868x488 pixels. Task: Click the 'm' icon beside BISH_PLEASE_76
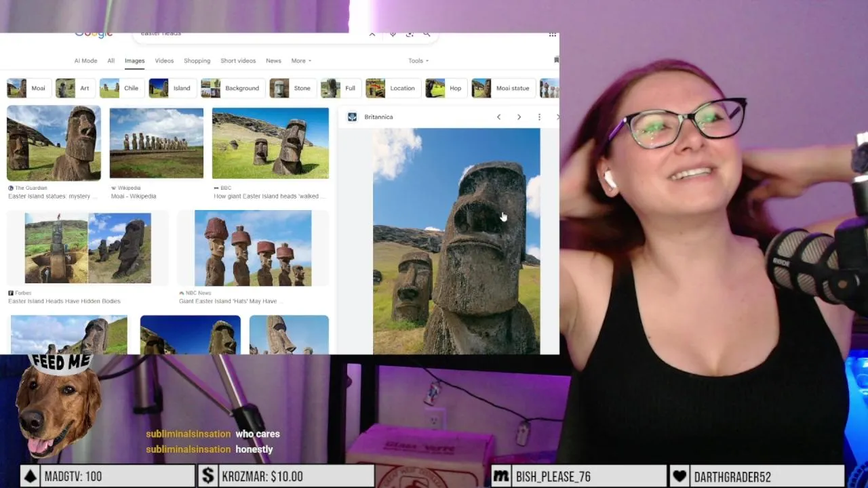[x=501, y=476]
